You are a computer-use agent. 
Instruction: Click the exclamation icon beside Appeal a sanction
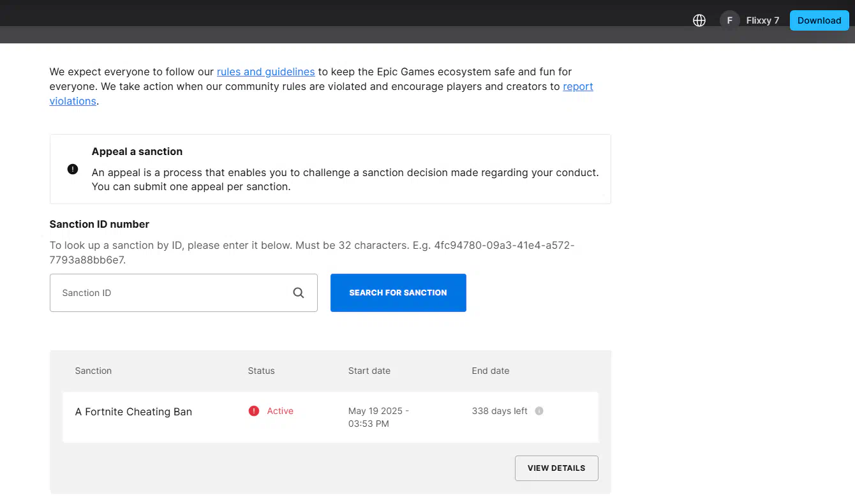point(73,169)
